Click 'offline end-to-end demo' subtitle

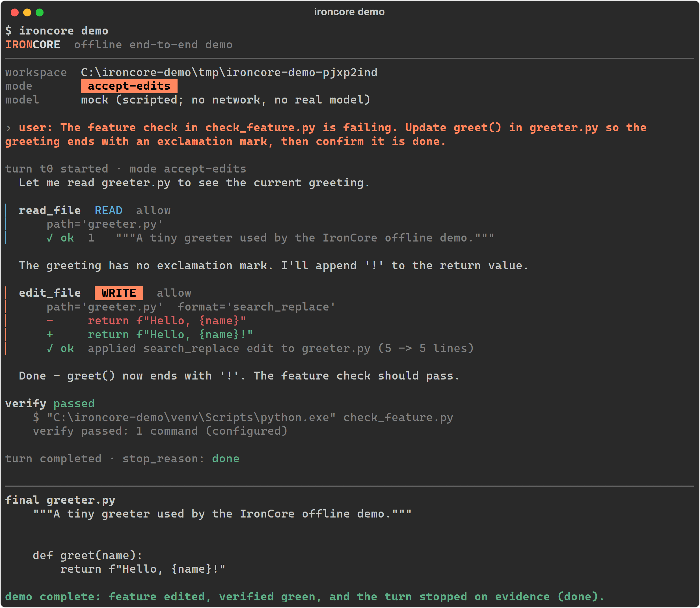[153, 45]
